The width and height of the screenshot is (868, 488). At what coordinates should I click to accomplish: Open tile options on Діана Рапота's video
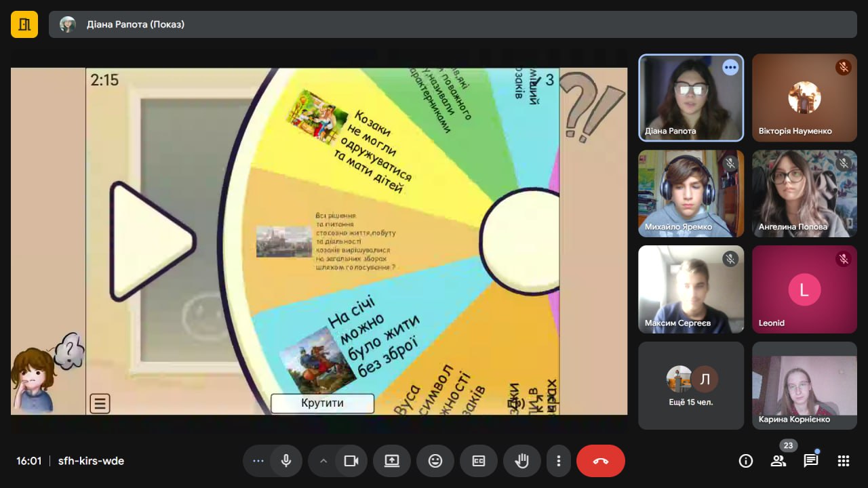click(730, 67)
